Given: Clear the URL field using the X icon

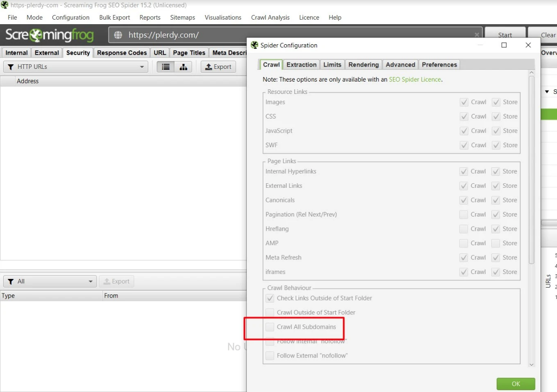Looking at the screenshot, I should [x=477, y=35].
